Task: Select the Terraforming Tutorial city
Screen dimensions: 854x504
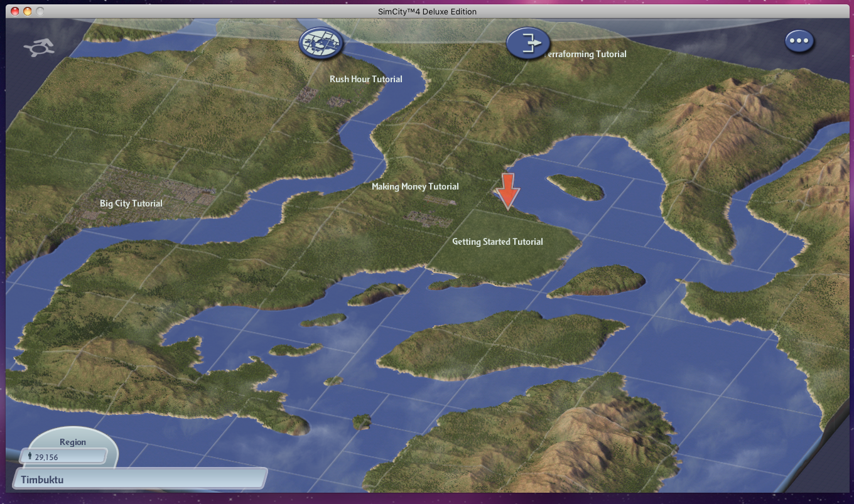Action: (x=585, y=54)
